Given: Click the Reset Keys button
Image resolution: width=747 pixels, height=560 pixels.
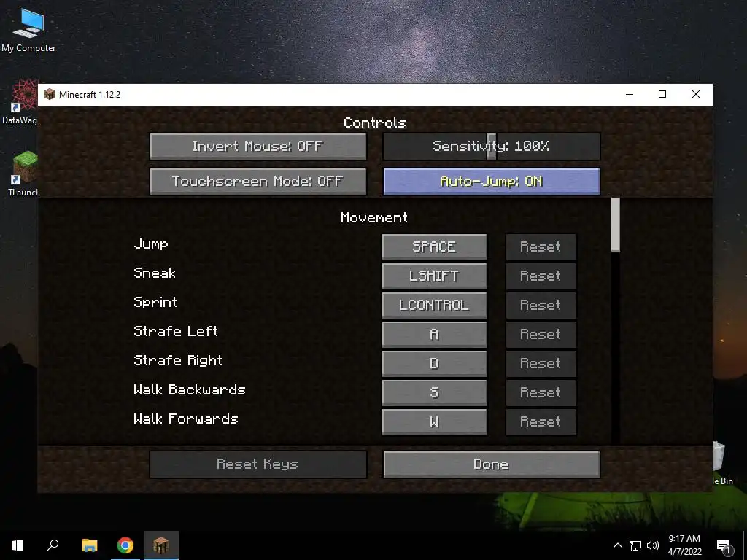Looking at the screenshot, I should pyautogui.click(x=258, y=464).
